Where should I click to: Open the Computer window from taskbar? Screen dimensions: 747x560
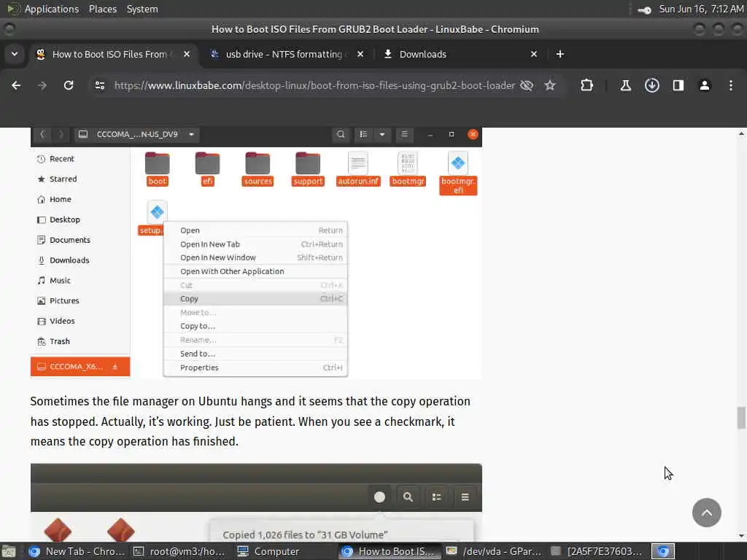(284, 551)
